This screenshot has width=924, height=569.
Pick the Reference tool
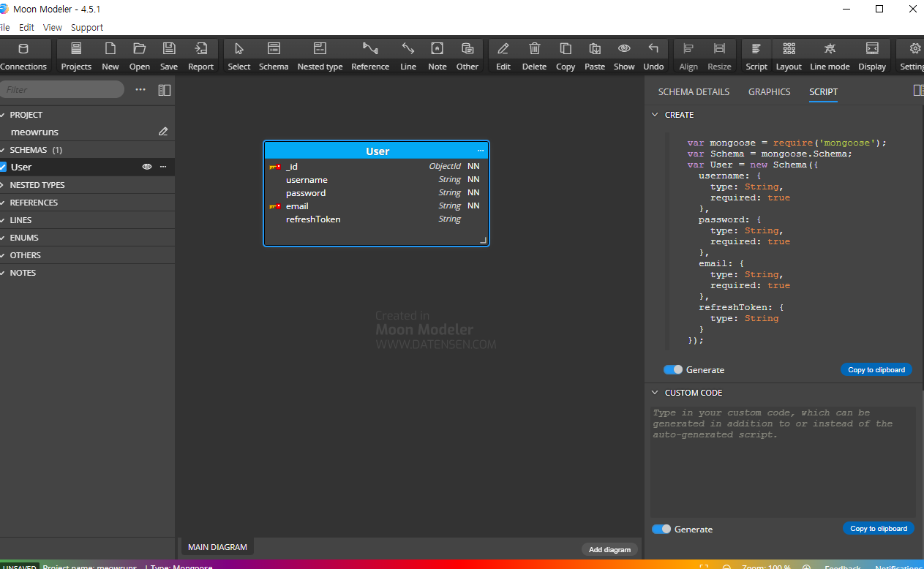coord(370,56)
